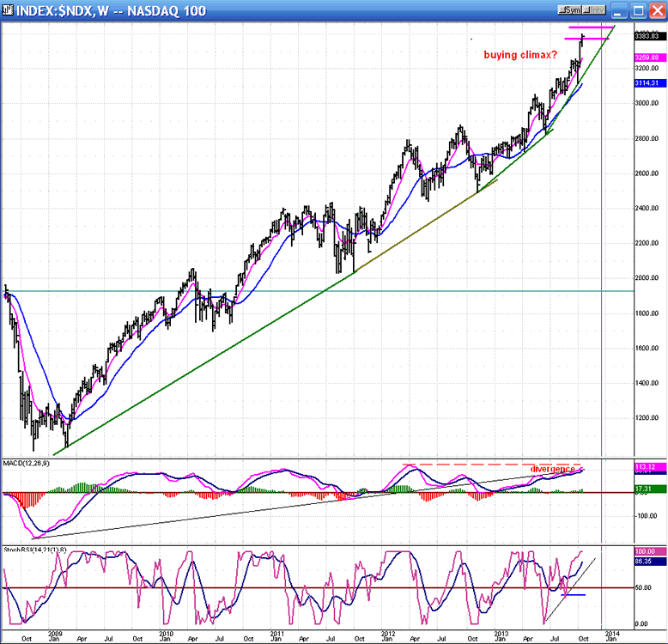Click the MACD(12,26,9) indicator label
This screenshot has width=668, height=644.
(26, 464)
